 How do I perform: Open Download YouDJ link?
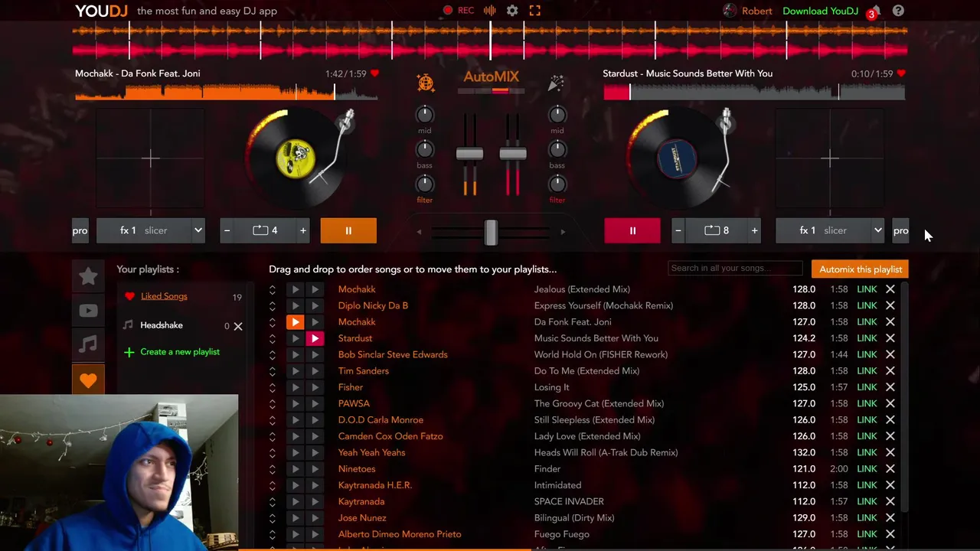tap(820, 11)
